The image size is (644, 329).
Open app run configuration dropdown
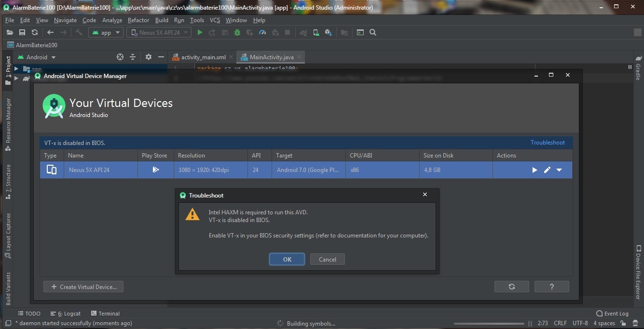(x=106, y=32)
